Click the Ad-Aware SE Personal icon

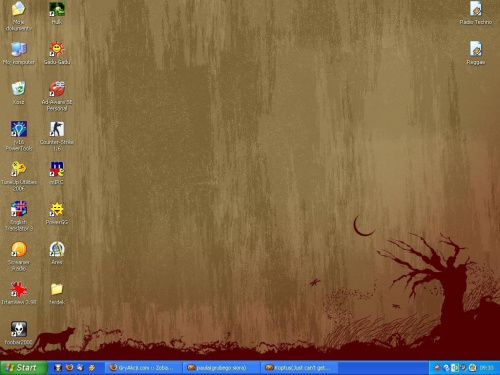coord(57,89)
